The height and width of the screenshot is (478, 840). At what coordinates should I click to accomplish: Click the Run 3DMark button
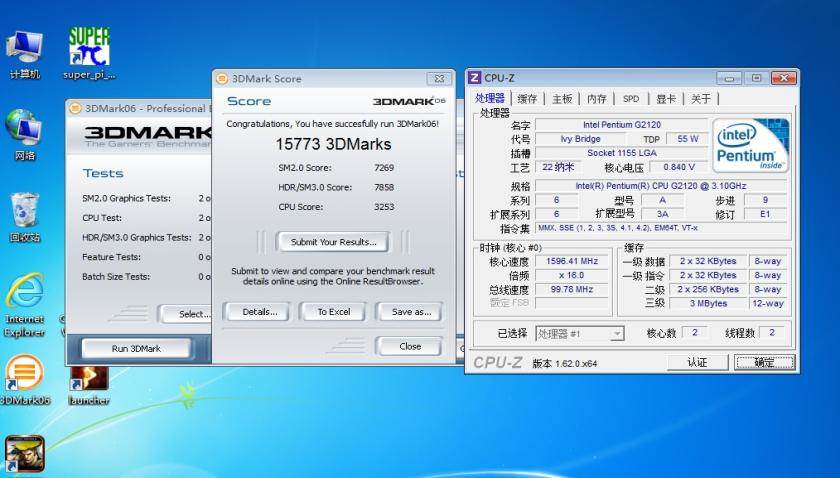tap(136, 348)
